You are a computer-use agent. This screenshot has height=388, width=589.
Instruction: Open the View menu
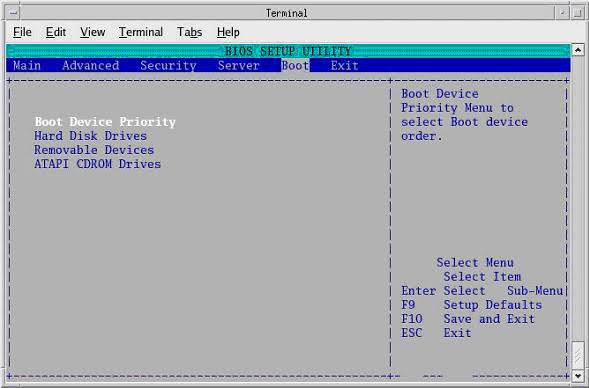(x=92, y=32)
